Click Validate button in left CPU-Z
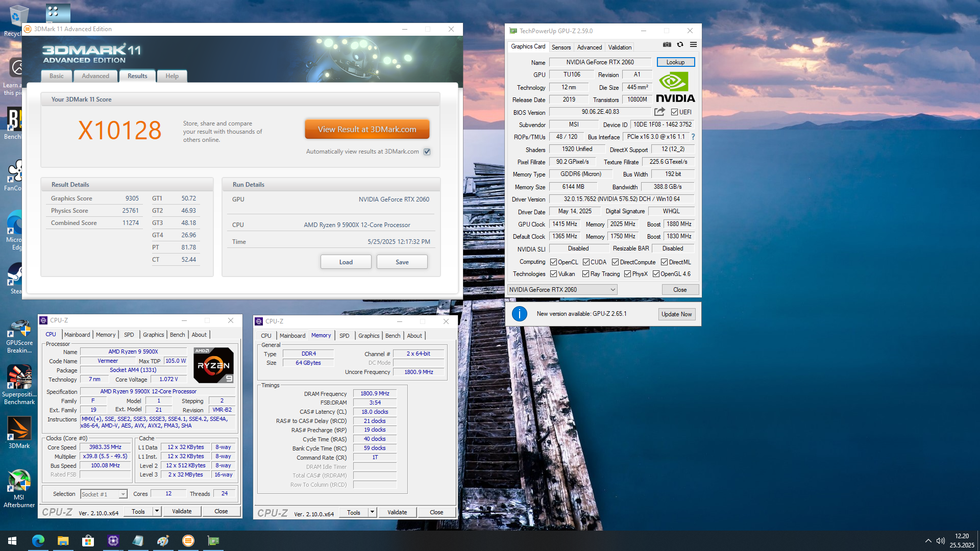This screenshot has height=551, width=980. 182,511
